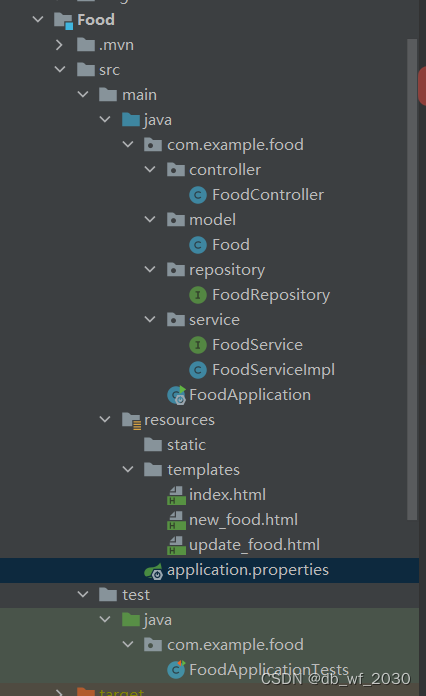
Task: Click the FoodRepository interface icon
Action: point(198,295)
